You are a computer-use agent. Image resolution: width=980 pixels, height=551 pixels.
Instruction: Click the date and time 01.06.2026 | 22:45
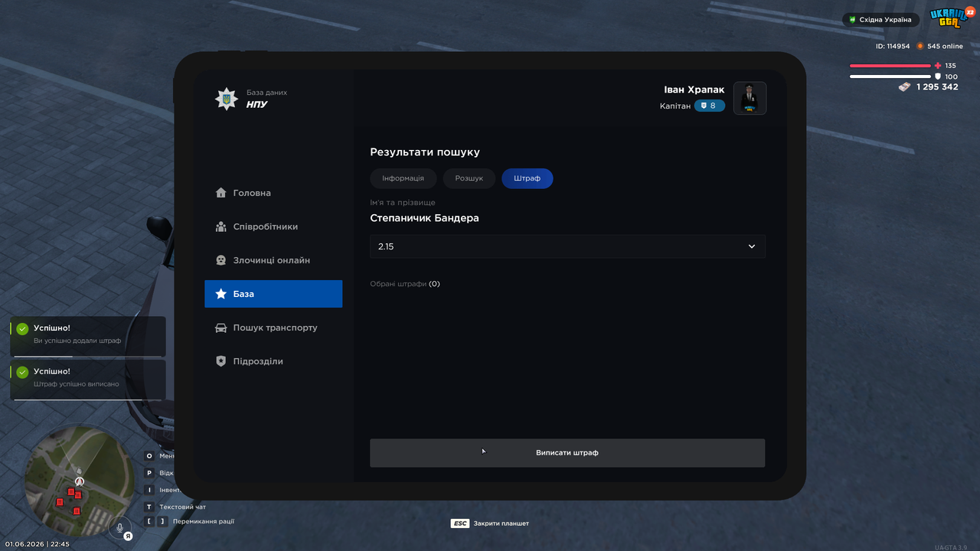click(x=37, y=544)
